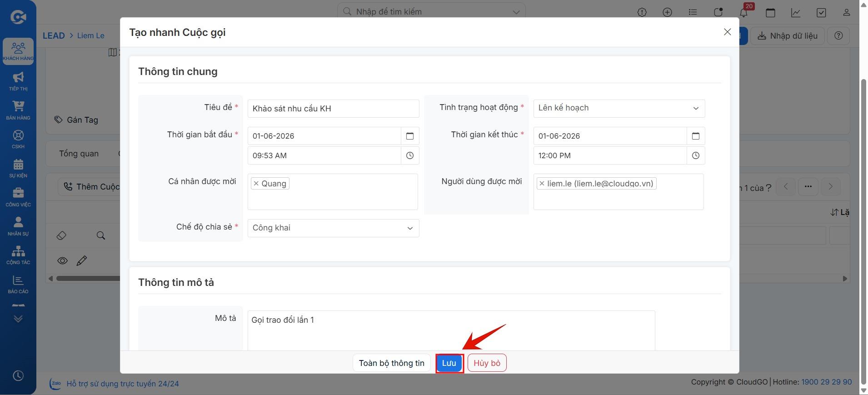
Task: Click the global search input box
Action: click(431, 12)
